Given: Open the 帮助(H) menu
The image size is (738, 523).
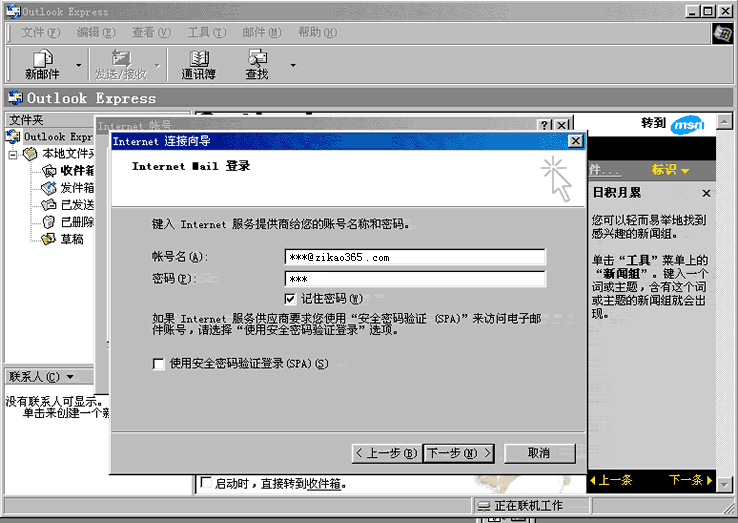Looking at the screenshot, I should (x=317, y=32).
